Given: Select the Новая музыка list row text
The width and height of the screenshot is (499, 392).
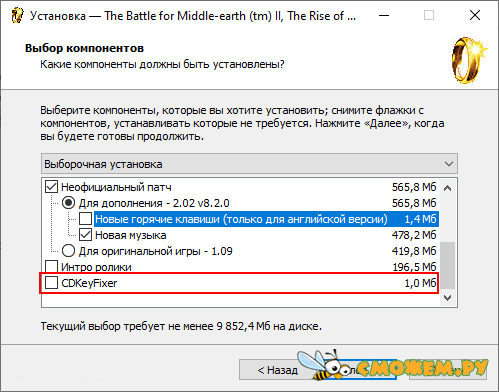Looking at the screenshot, I should 131,235.
